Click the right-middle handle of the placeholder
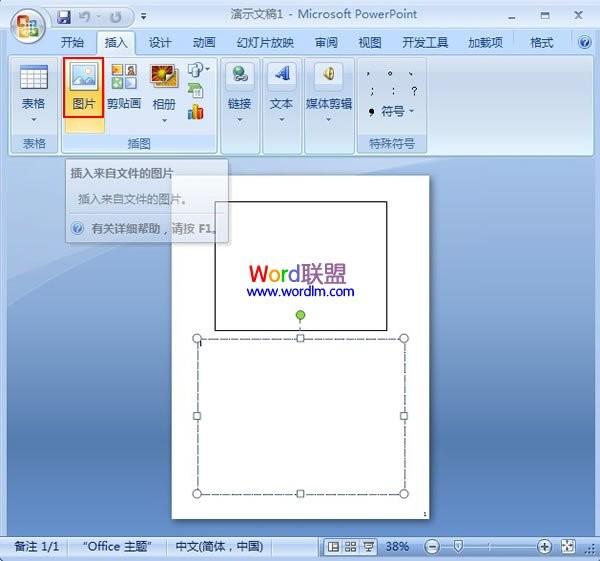Screen dimensions: 600x561 (404, 416)
